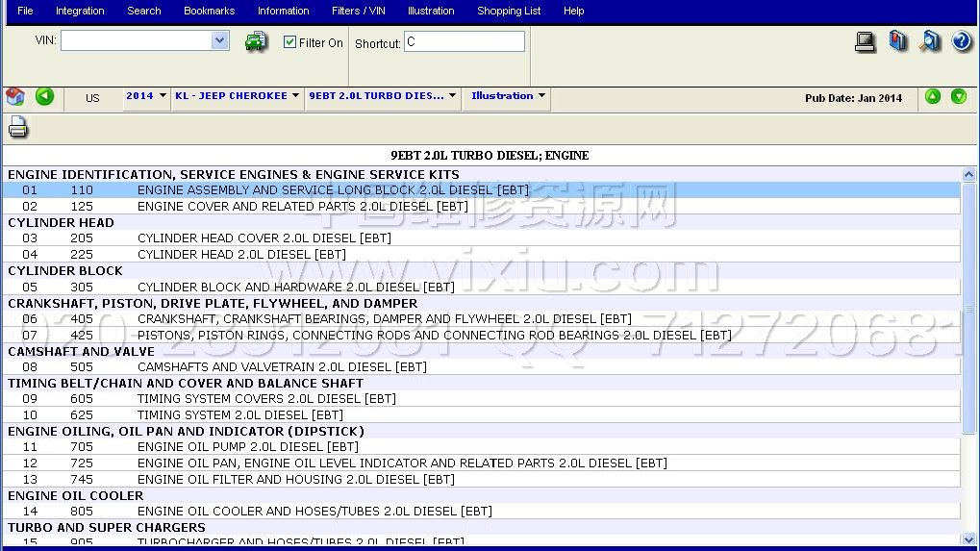
Task: Expand the VIN combo box dropdown
Action: [x=220, y=40]
